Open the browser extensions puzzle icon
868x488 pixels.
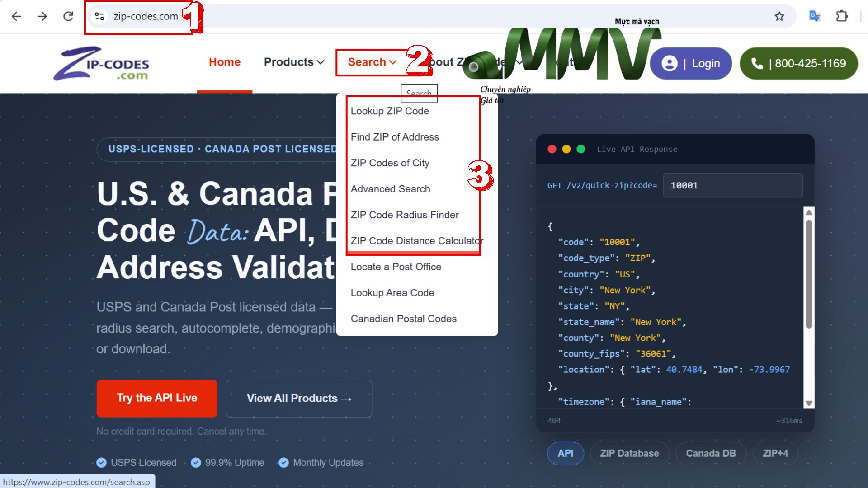(x=841, y=17)
